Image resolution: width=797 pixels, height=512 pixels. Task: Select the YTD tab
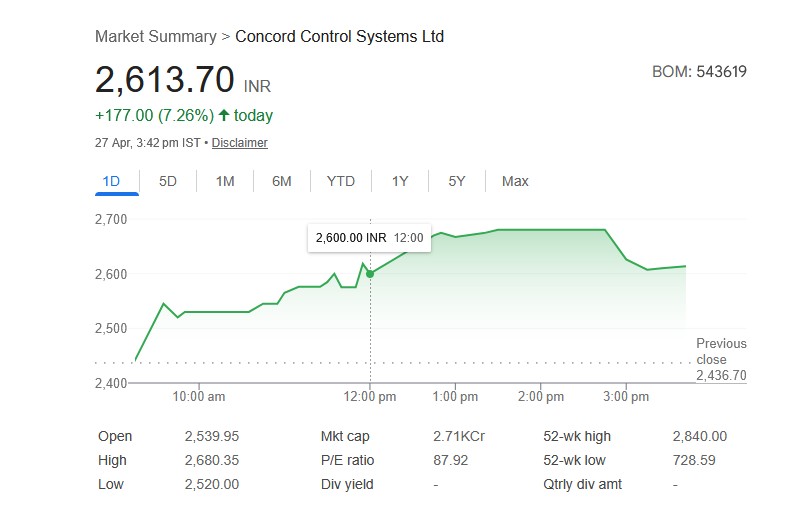point(340,181)
